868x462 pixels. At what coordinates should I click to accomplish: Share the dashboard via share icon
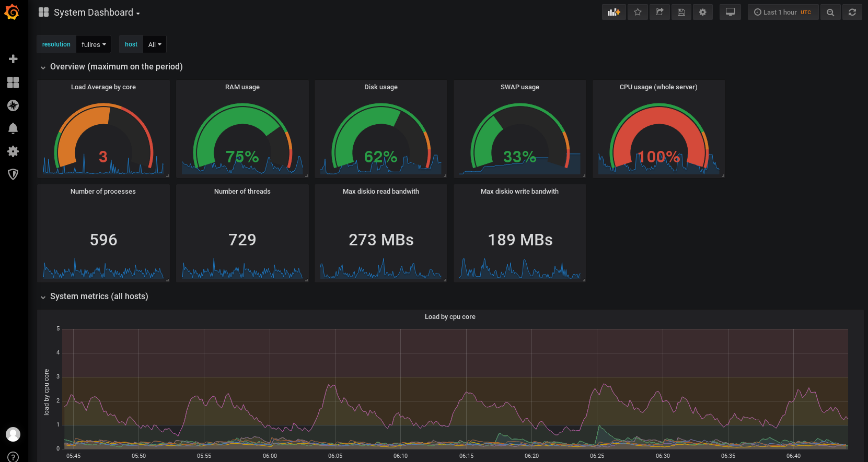[659, 12]
